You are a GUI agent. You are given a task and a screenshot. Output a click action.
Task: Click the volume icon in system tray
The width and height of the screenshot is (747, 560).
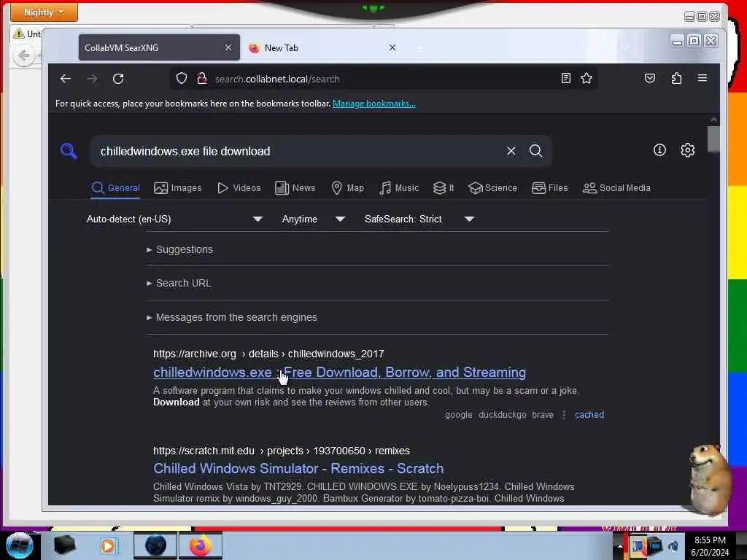tap(673, 546)
